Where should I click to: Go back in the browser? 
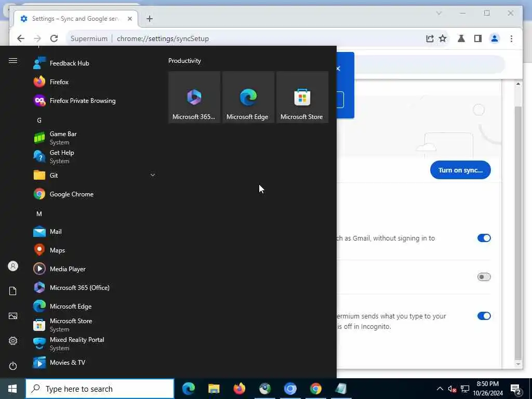tap(21, 38)
